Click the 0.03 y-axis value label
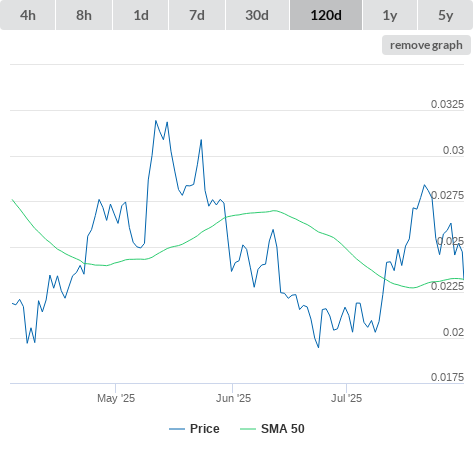The height and width of the screenshot is (455, 474). click(453, 150)
